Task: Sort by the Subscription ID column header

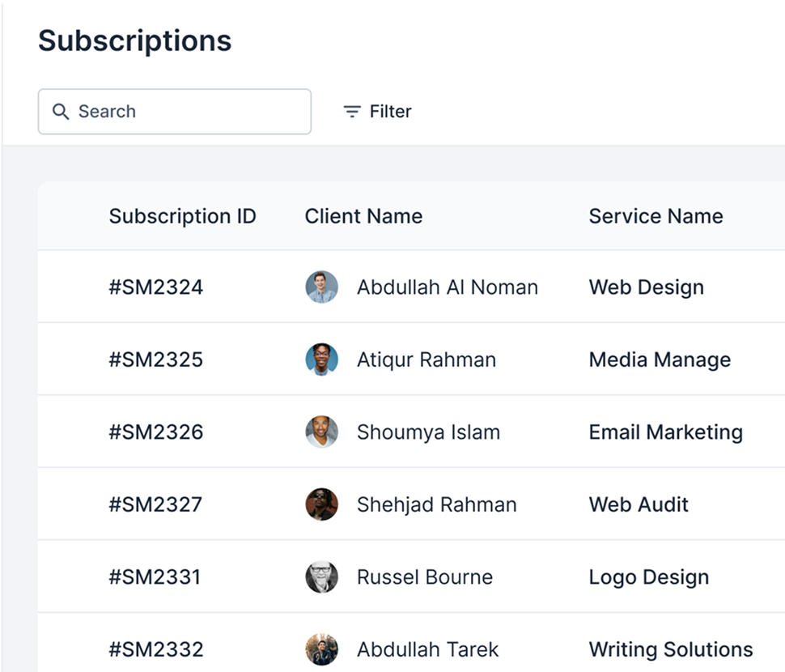Action: (182, 216)
